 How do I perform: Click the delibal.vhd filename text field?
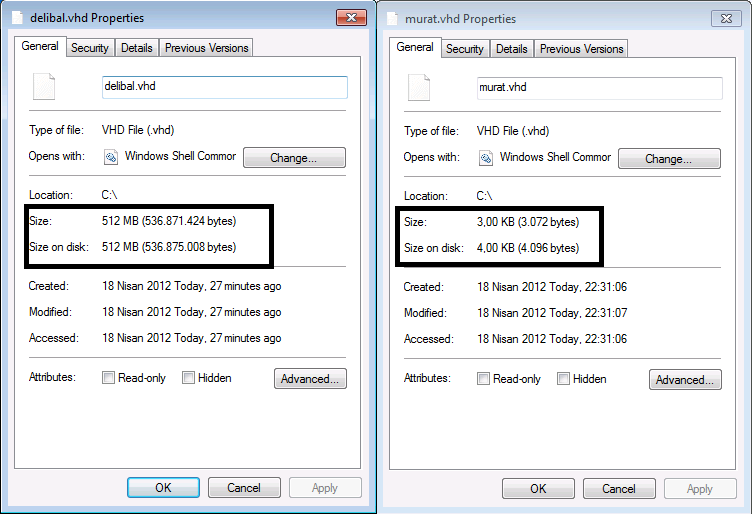[x=224, y=87]
